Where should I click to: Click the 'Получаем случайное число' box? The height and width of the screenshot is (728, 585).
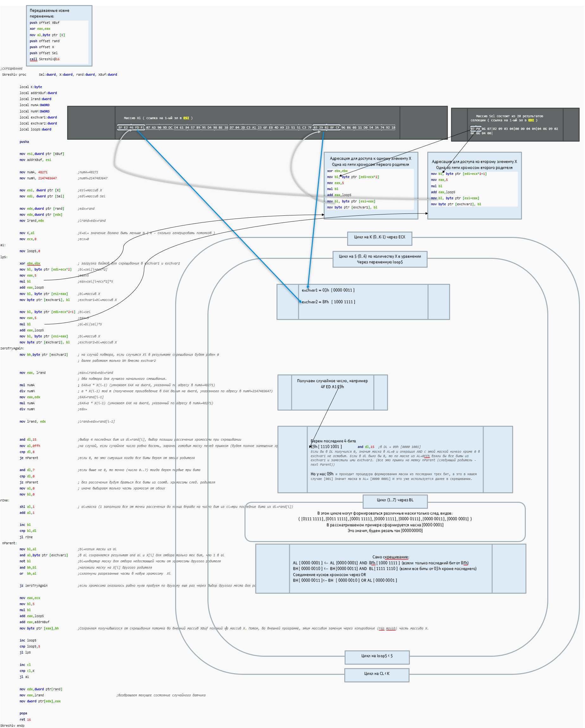pyautogui.click(x=333, y=393)
